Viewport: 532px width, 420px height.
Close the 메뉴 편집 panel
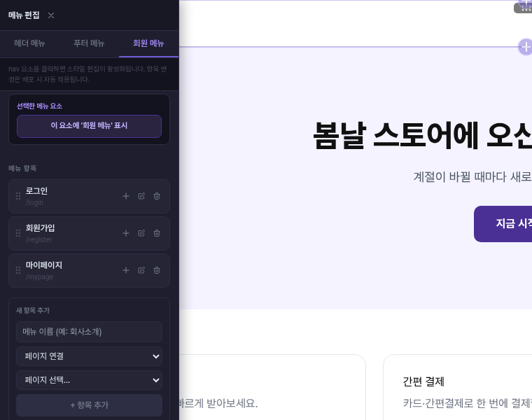51,15
